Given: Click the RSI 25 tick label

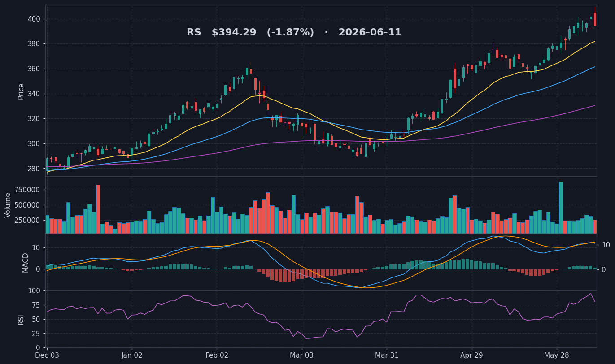Looking at the screenshot, I should tap(36, 334).
